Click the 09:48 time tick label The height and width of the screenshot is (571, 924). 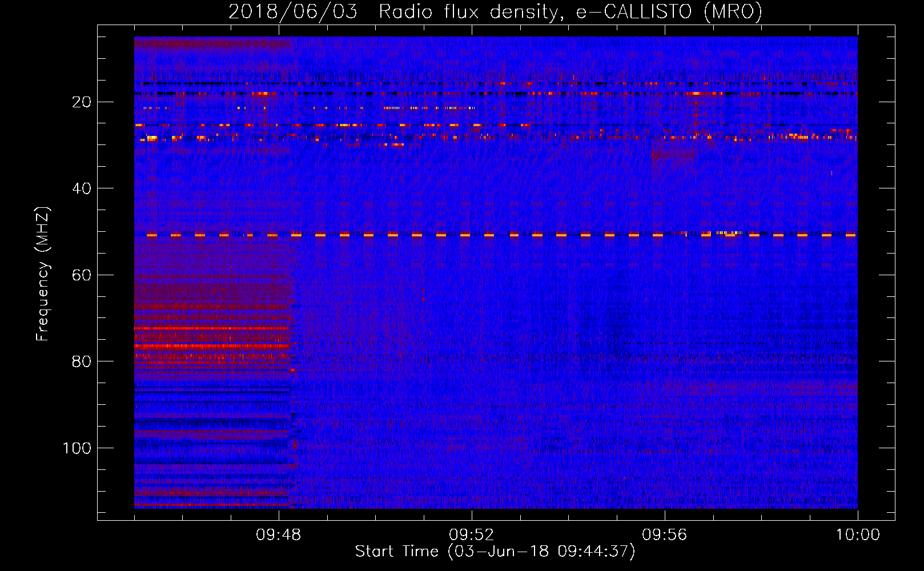279,535
